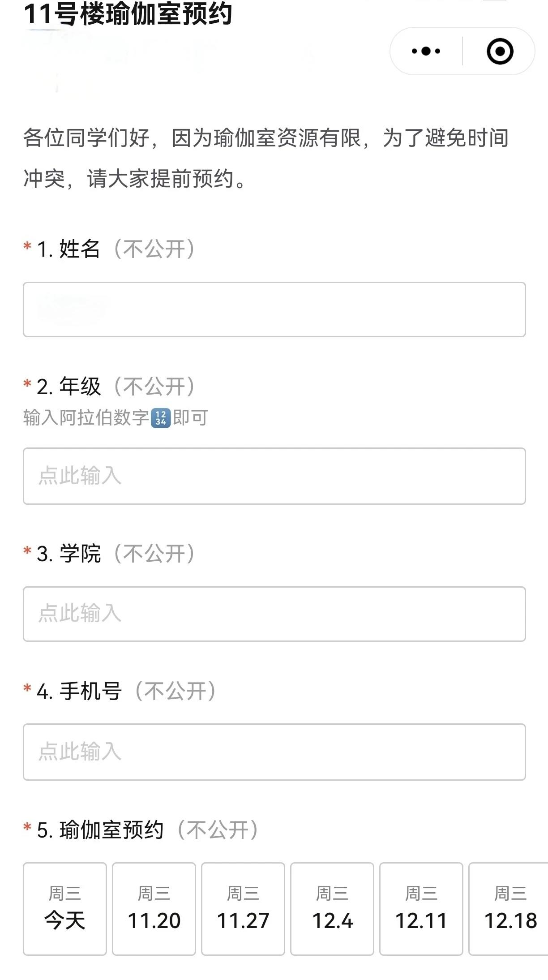Pick the 11.27 date card
This screenshot has height=980, width=548.
(243, 908)
